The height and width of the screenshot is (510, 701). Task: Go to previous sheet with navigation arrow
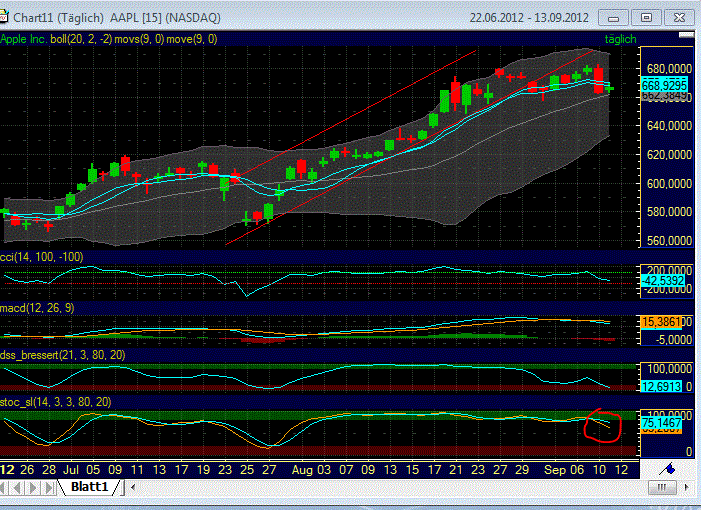[17, 487]
